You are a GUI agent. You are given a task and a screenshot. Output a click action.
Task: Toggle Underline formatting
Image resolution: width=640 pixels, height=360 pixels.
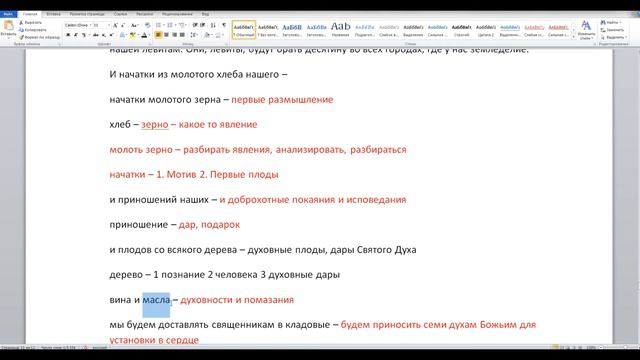pos(84,35)
